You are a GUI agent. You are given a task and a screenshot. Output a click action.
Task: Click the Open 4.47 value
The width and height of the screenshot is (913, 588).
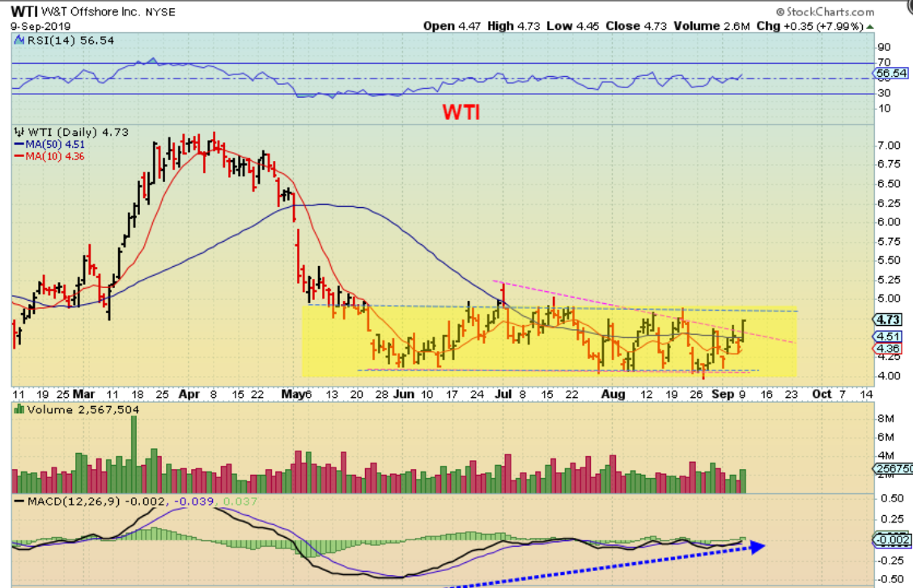click(452, 26)
